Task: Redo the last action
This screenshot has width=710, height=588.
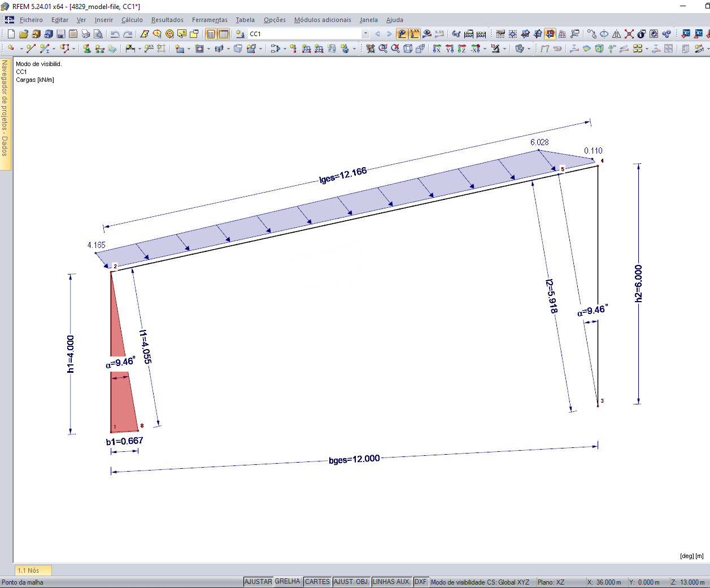Action: coord(128,34)
